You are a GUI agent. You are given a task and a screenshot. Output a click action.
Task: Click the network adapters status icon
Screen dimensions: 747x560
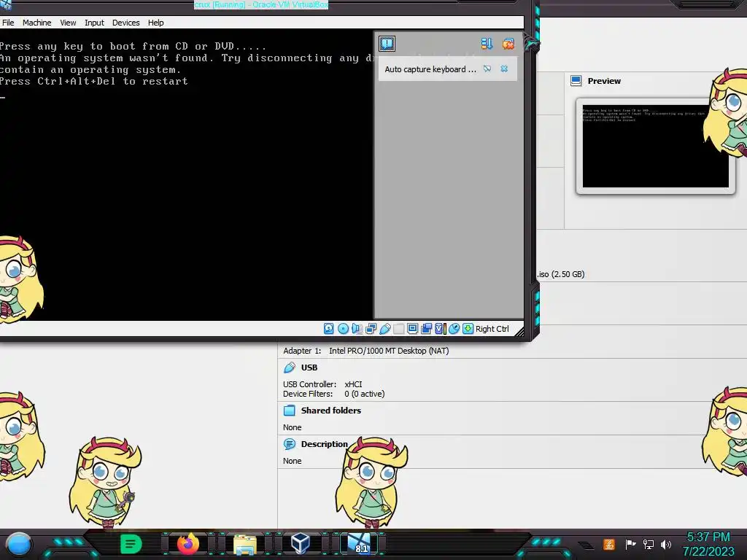point(371,329)
